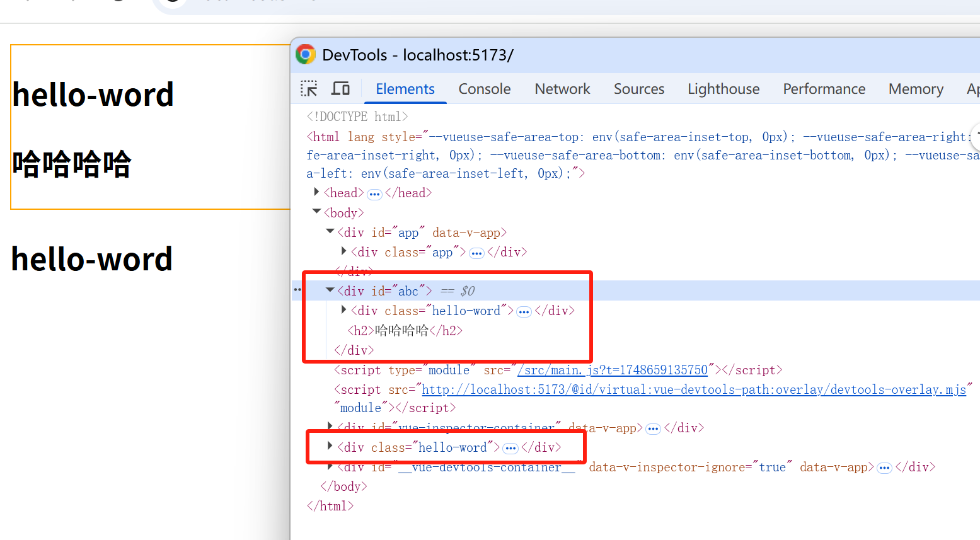Click row actions dots beside abc div
This screenshot has width=980, height=540.
(x=297, y=290)
